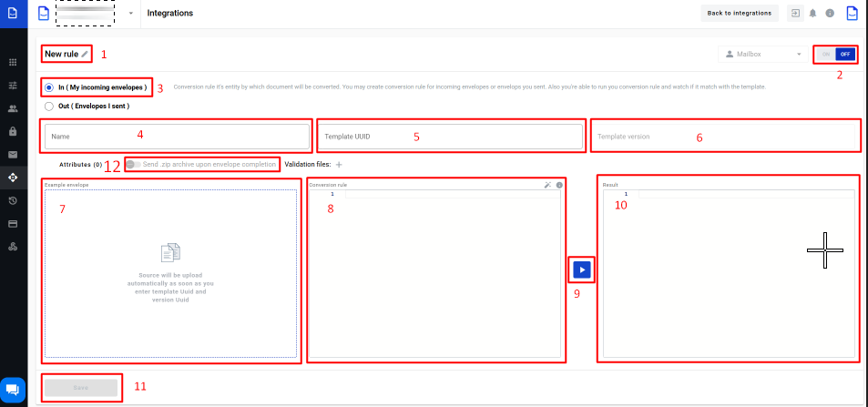Open the envelope icon in left sidebar
The width and height of the screenshot is (868, 407).
pos(13,154)
